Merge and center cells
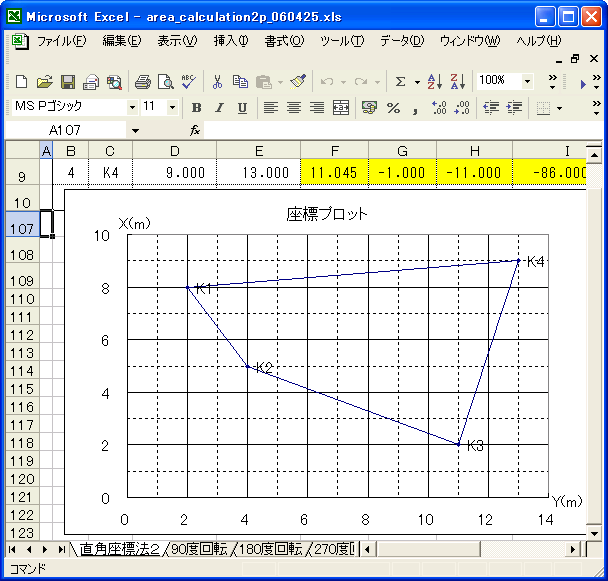The image size is (608, 581). coord(341,107)
